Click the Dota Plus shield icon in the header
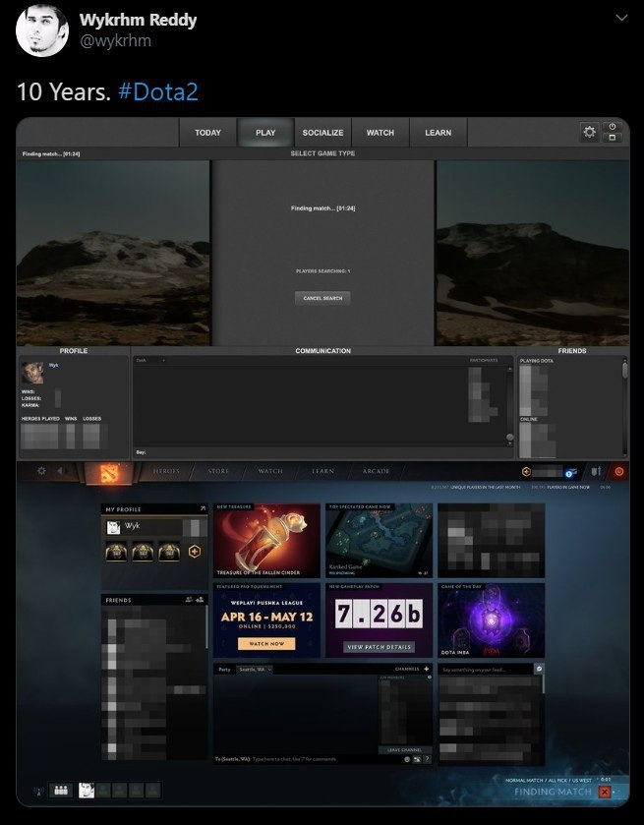The height and width of the screenshot is (825, 644). coord(526,472)
